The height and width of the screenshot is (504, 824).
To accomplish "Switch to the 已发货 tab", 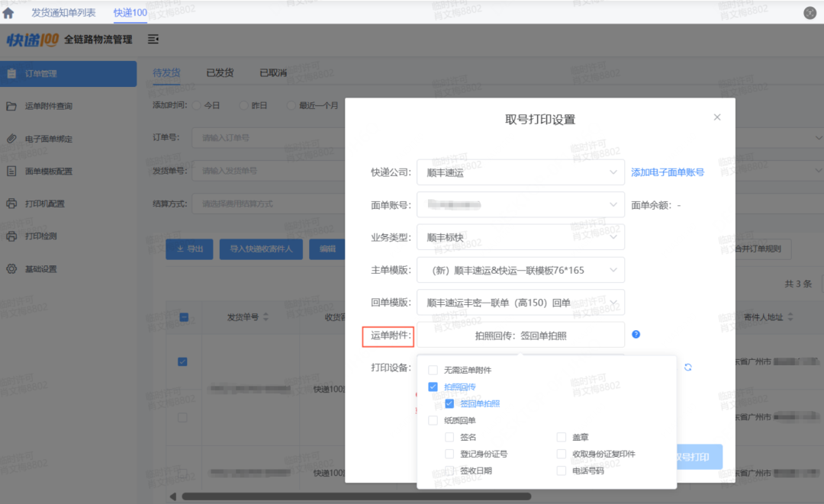I will (x=220, y=73).
